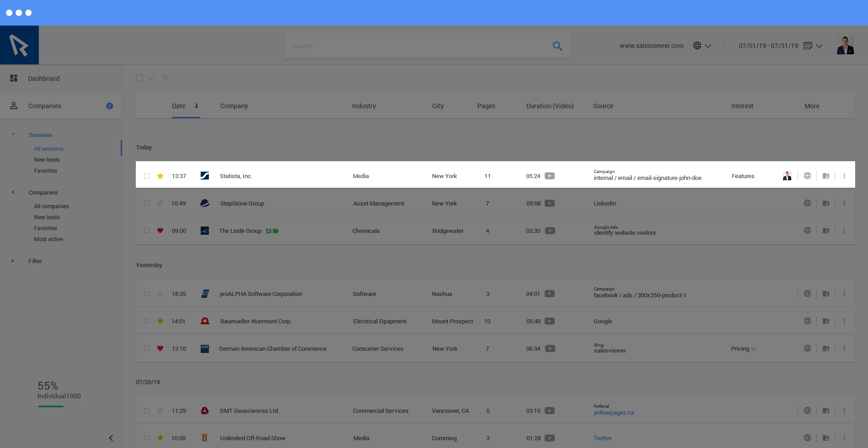Open the Dashboard menu item
868x448 pixels.
44,79
